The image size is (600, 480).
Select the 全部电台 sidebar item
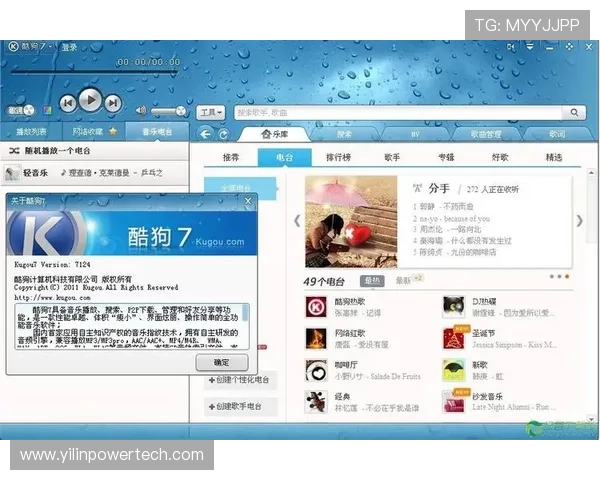pos(240,188)
